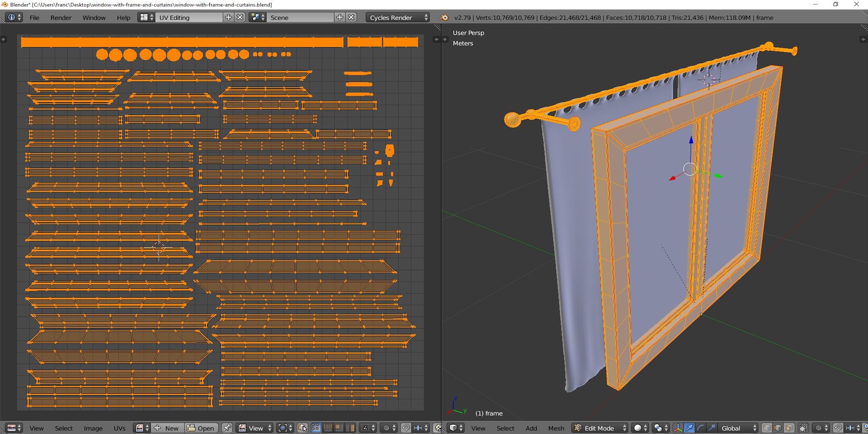
Task: Add new screen layout next to UV Editing
Action: pyautogui.click(x=228, y=18)
